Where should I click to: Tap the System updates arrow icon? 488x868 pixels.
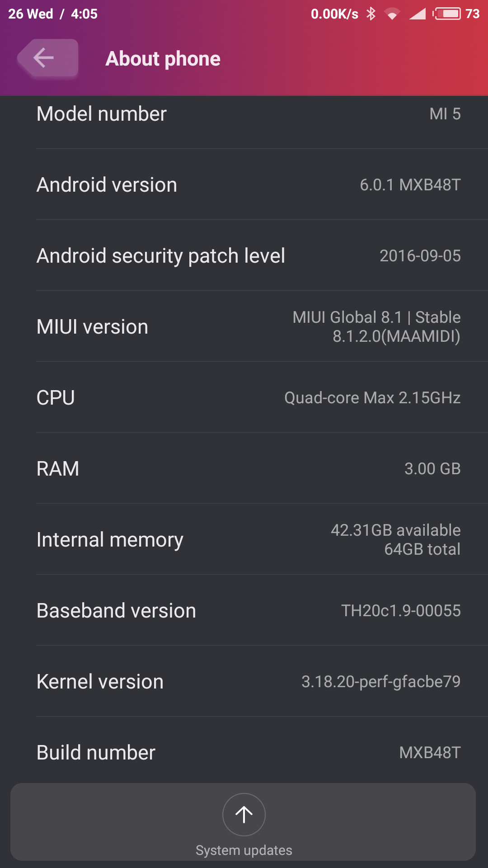[244, 815]
